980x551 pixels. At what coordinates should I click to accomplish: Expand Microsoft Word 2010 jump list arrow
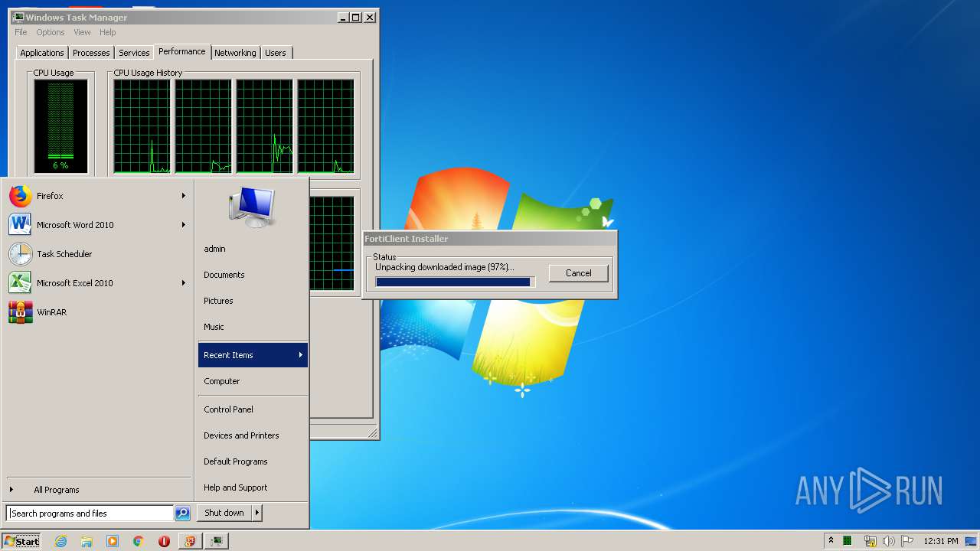[184, 225]
